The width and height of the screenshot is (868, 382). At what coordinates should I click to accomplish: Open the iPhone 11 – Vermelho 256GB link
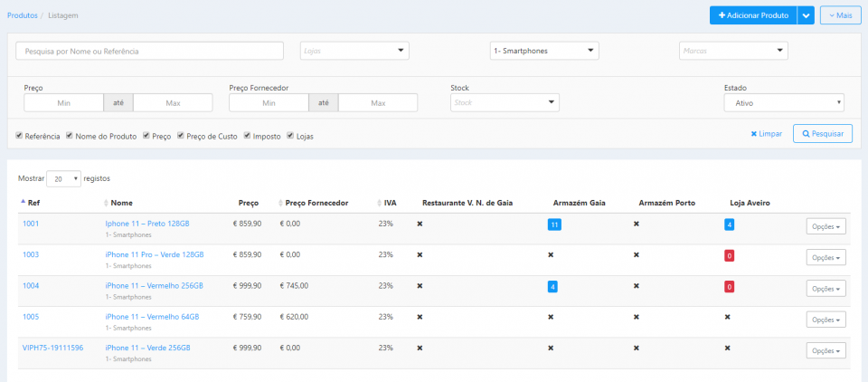pos(154,285)
